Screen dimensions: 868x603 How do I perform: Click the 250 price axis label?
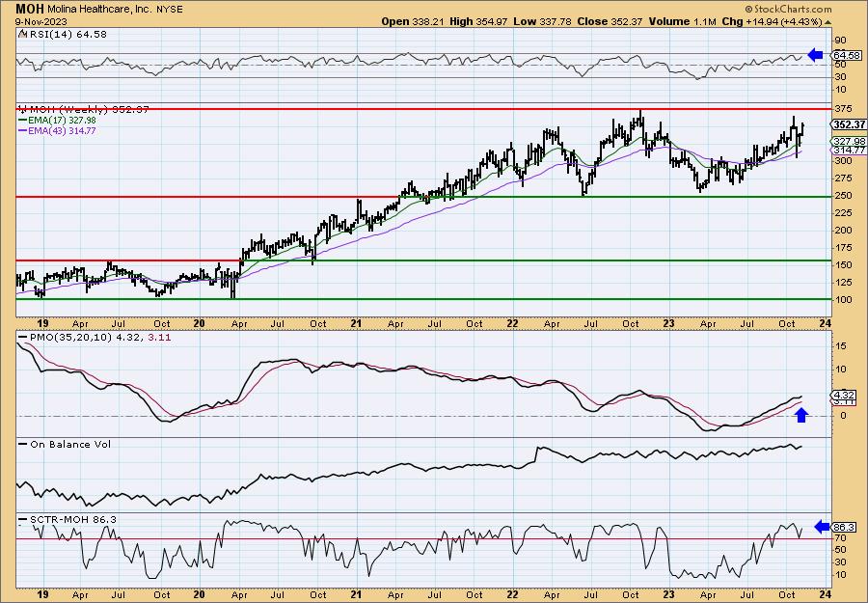(843, 196)
